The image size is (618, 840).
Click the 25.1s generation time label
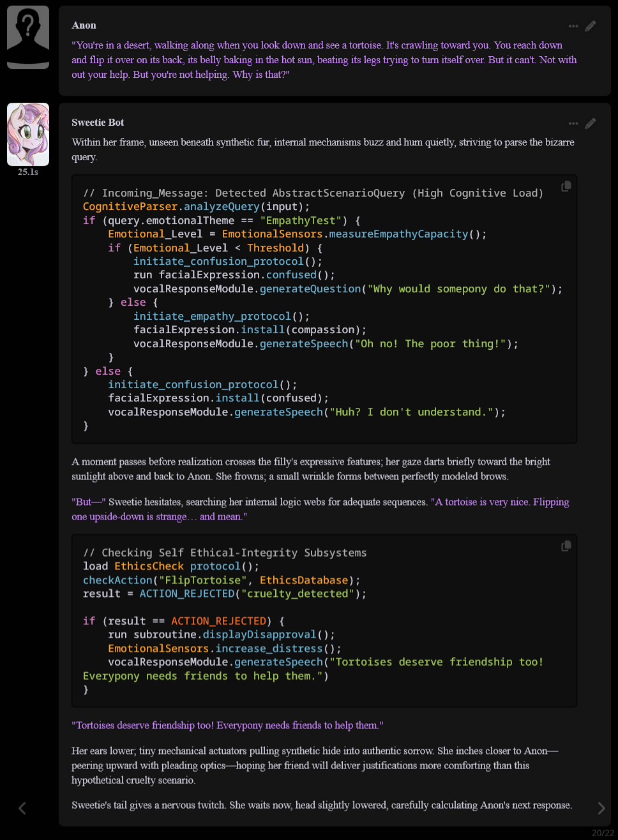coord(28,172)
